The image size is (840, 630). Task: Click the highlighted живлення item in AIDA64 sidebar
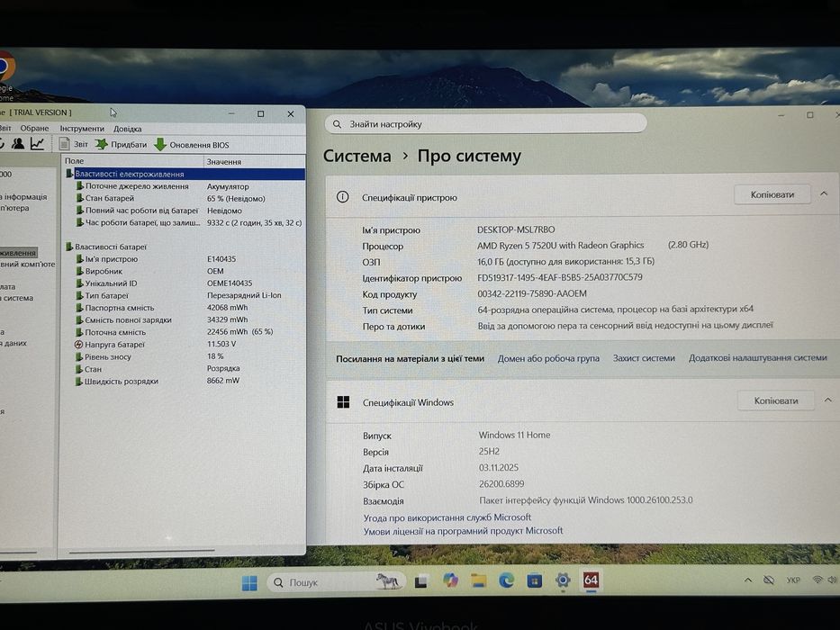[x=18, y=252]
